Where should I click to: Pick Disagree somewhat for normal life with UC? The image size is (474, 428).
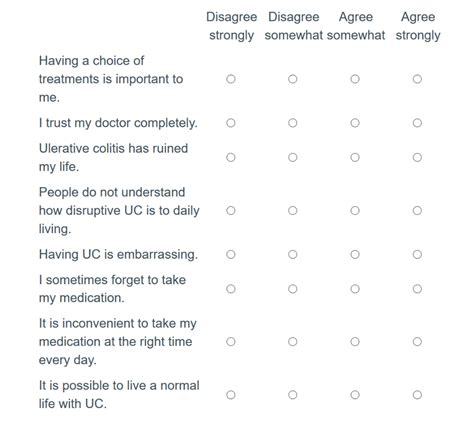(x=293, y=395)
